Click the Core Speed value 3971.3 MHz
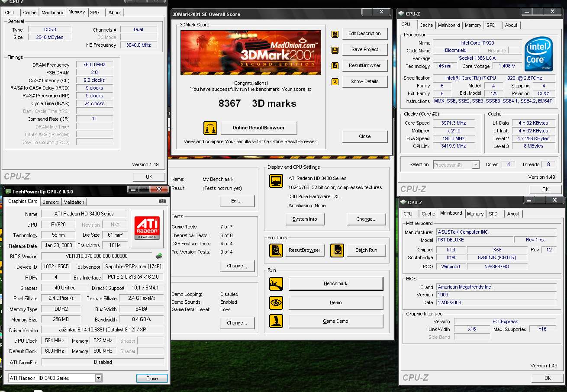This screenshot has height=392, width=567. point(454,123)
